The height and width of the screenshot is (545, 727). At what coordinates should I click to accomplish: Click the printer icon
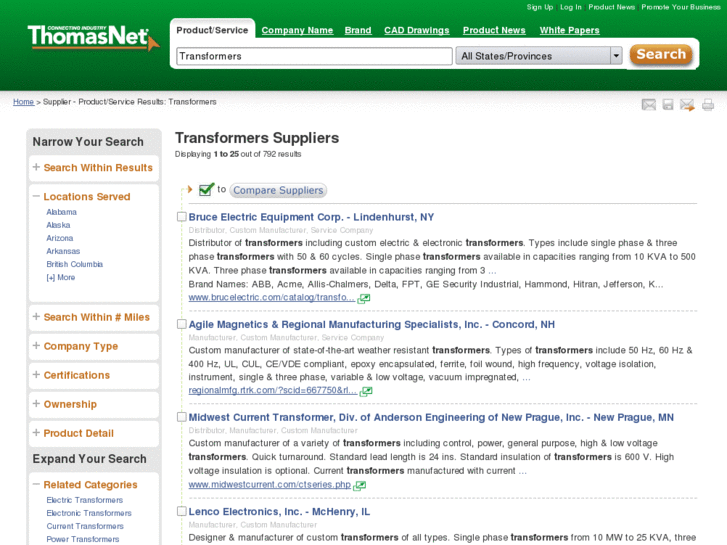coord(708,104)
